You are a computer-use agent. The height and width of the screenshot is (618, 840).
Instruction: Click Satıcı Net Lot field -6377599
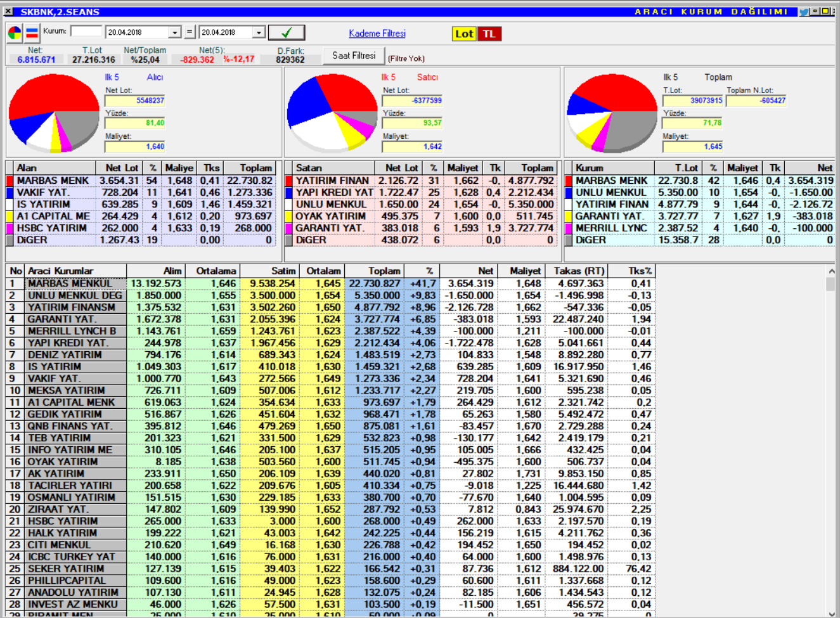(413, 101)
